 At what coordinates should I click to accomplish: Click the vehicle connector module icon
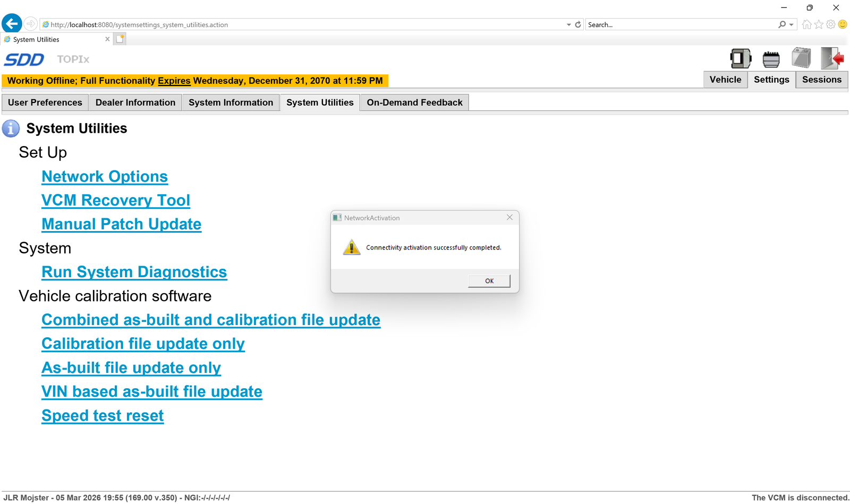point(771,59)
